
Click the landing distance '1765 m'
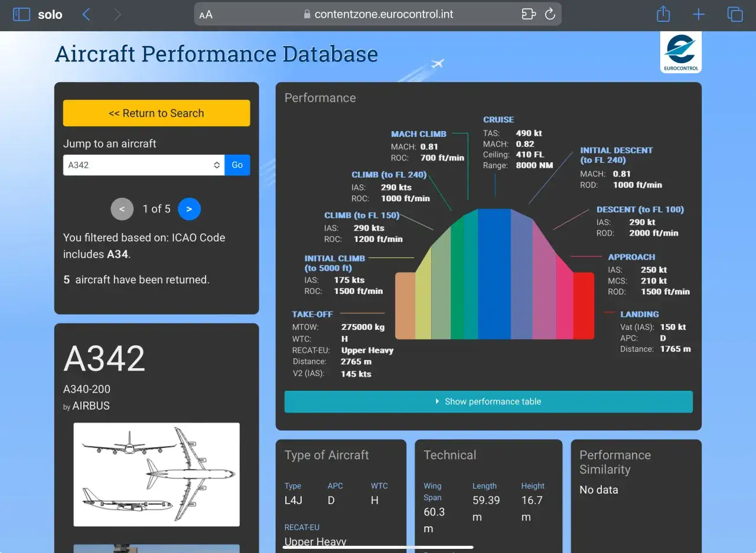675,349
